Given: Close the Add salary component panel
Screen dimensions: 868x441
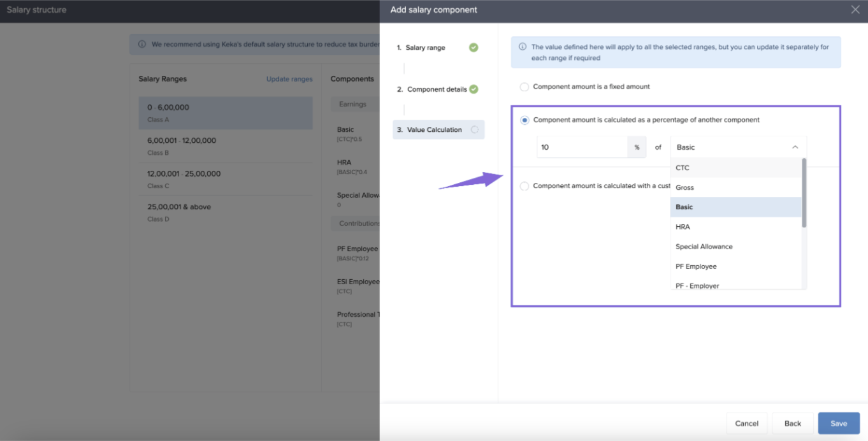Looking at the screenshot, I should point(855,10).
